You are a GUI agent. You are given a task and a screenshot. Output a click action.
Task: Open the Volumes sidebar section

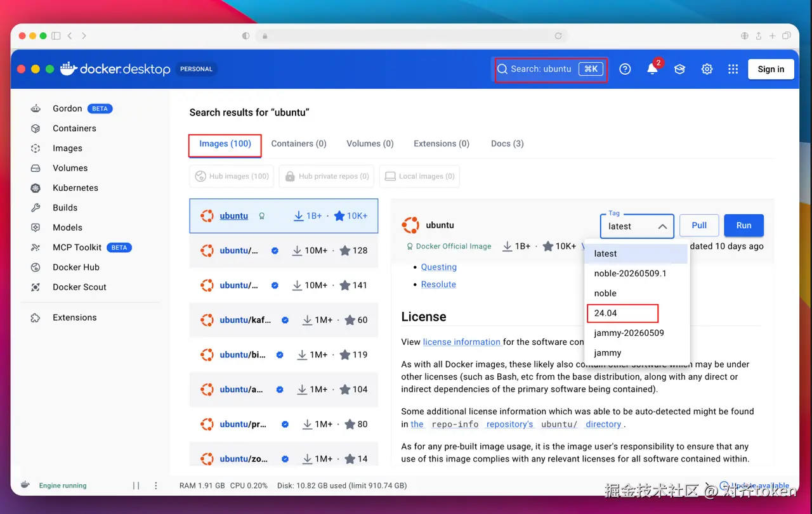point(70,168)
